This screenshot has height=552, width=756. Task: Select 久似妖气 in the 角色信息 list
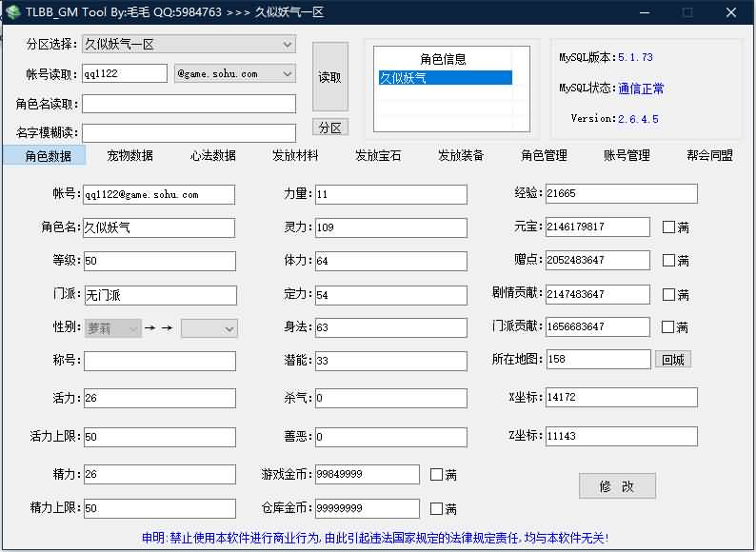[446, 78]
